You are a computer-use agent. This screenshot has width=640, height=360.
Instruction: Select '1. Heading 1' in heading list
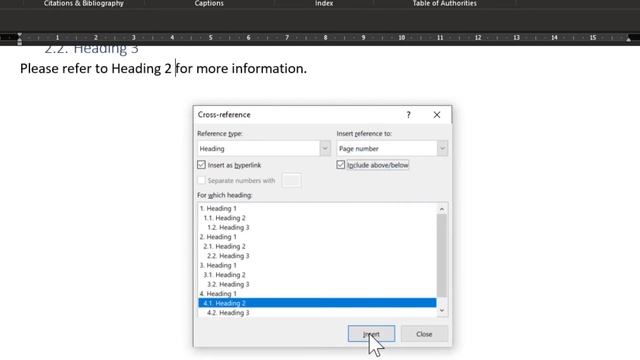tap(317, 208)
